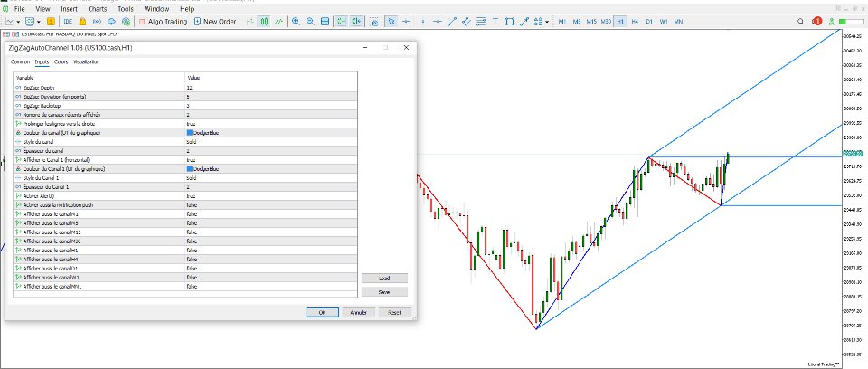Image resolution: width=868 pixels, height=369 pixels.
Task: Toggle the chart auto-scroll icon
Action: (x=342, y=22)
